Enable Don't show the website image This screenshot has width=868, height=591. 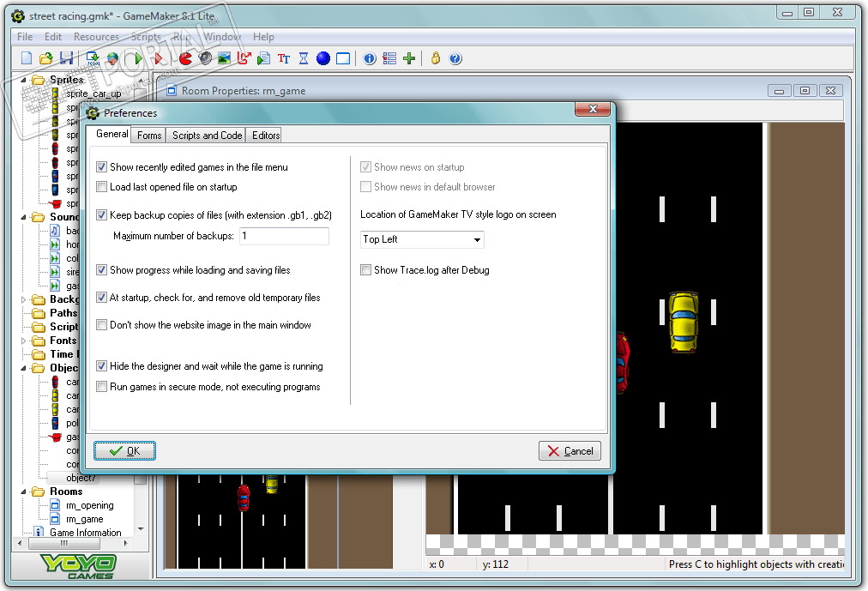coord(101,325)
